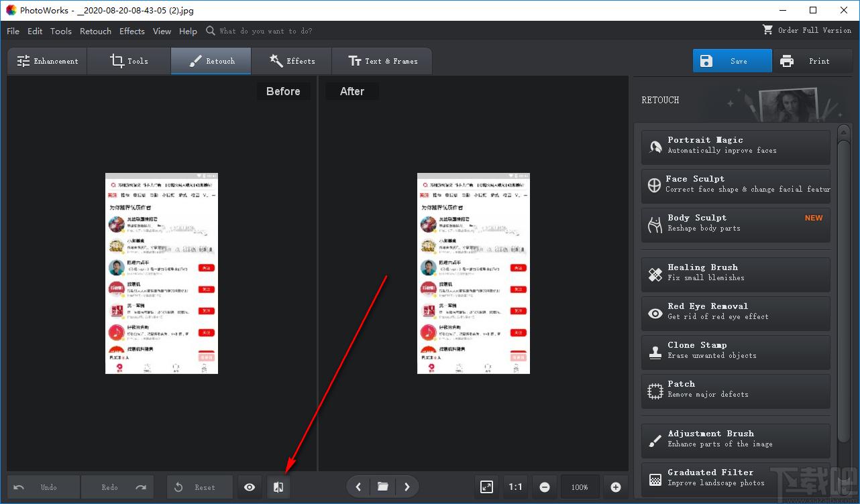Click the search magnifier icon
Screen dimensions: 860x504
211,30
